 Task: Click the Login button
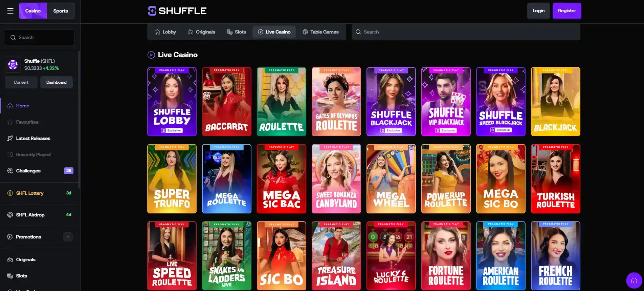click(538, 11)
